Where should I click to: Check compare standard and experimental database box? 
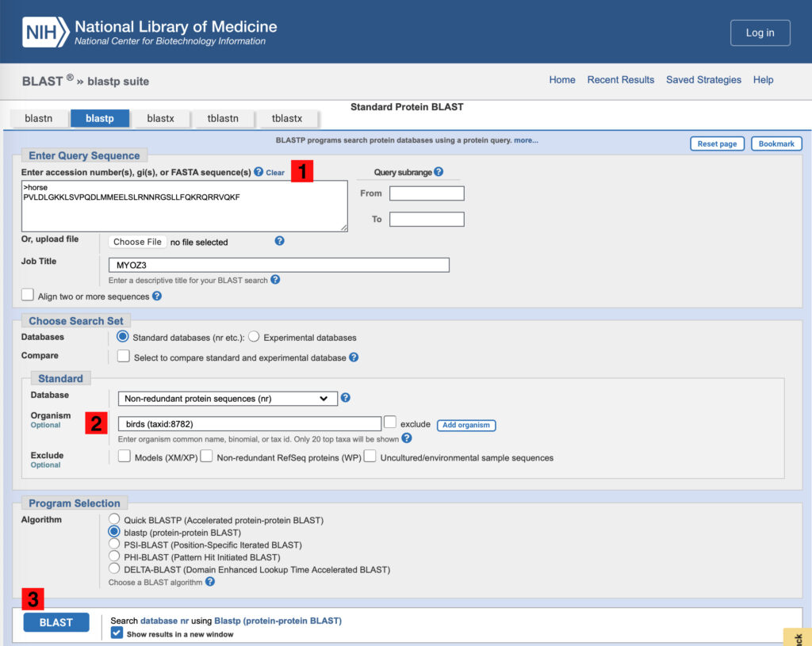(x=123, y=356)
